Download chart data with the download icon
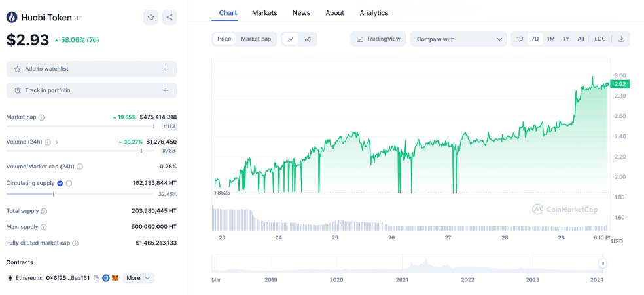The height and width of the screenshot is (295, 644). point(621,39)
